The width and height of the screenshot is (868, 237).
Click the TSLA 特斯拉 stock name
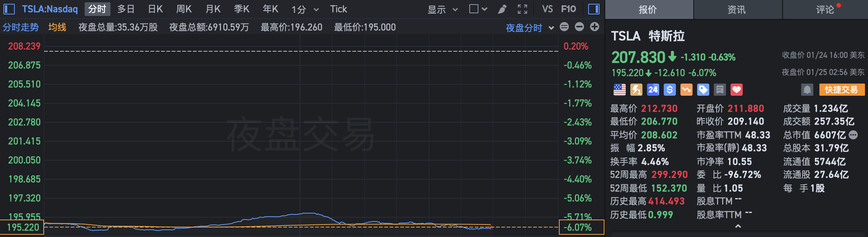pos(648,36)
